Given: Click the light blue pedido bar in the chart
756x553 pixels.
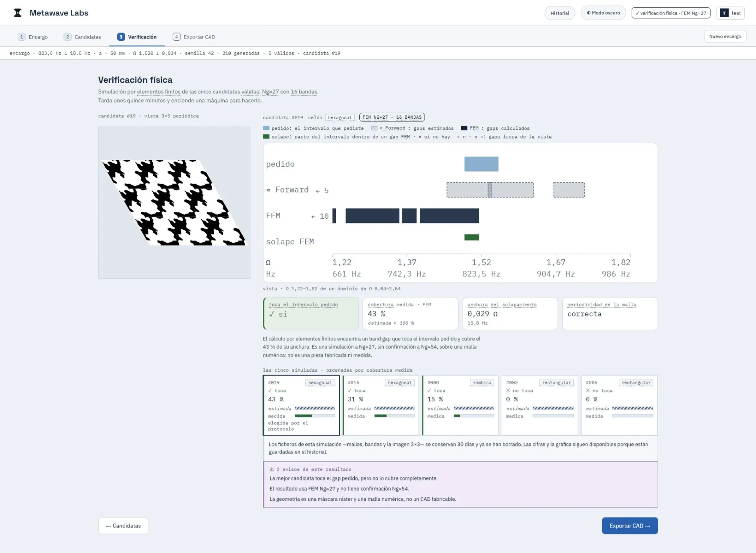Looking at the screenshot, I should point(481,164).
